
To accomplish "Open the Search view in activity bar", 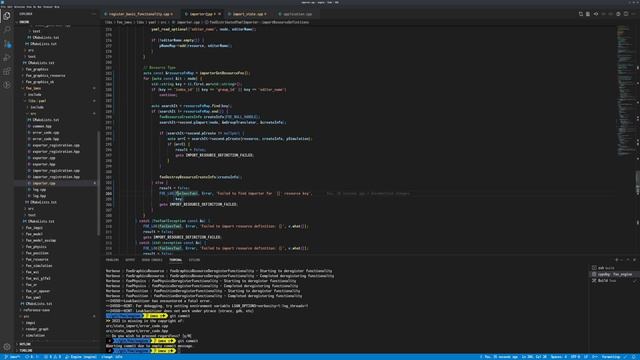I will 7,30.
